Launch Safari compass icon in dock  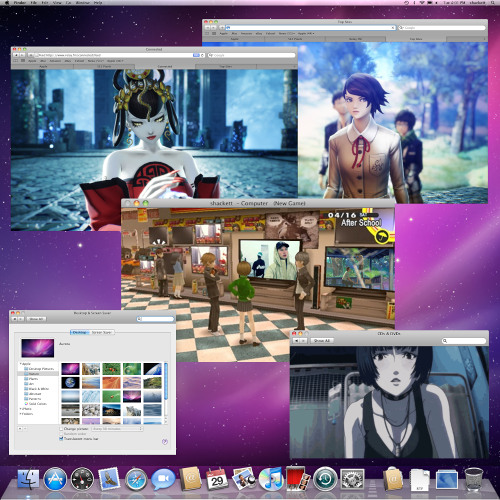coord(136,479)
